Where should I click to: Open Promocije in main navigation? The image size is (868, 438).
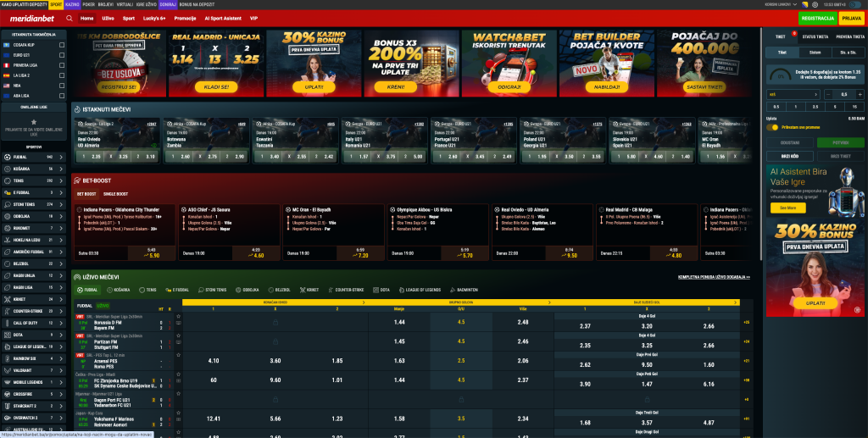tap(185, 19)
